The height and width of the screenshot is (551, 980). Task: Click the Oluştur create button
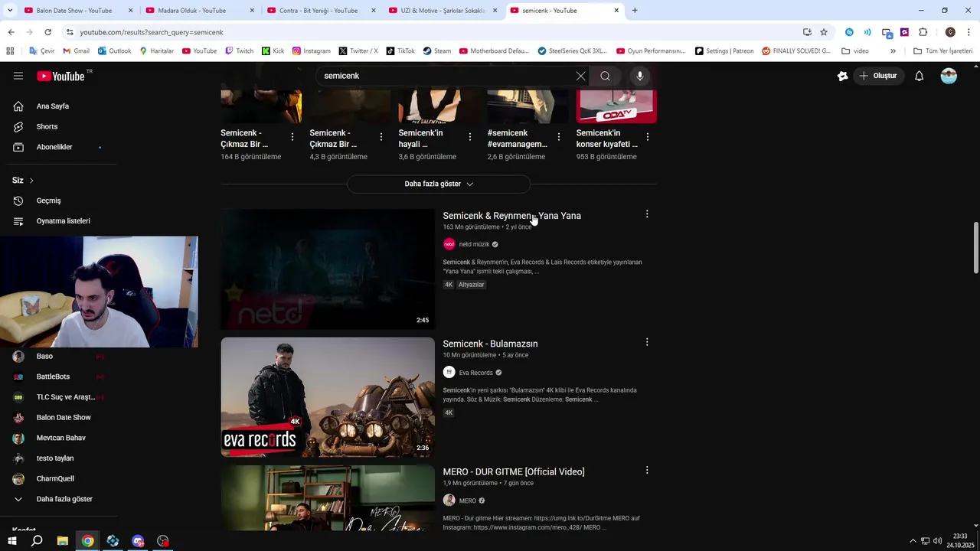click(x=878, y=76)
